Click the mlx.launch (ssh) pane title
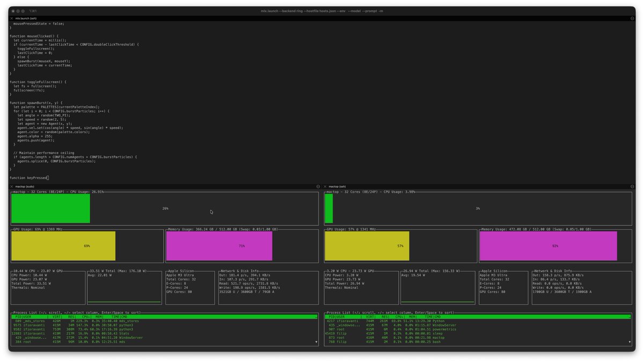Image resolution: width=644 pixels, height=362 pixels. (25, 18)
